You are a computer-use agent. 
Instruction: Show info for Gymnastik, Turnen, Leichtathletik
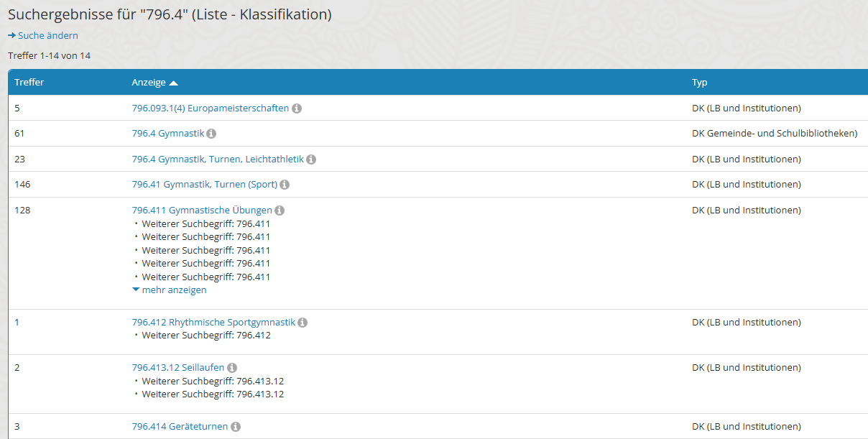(311, 160)
